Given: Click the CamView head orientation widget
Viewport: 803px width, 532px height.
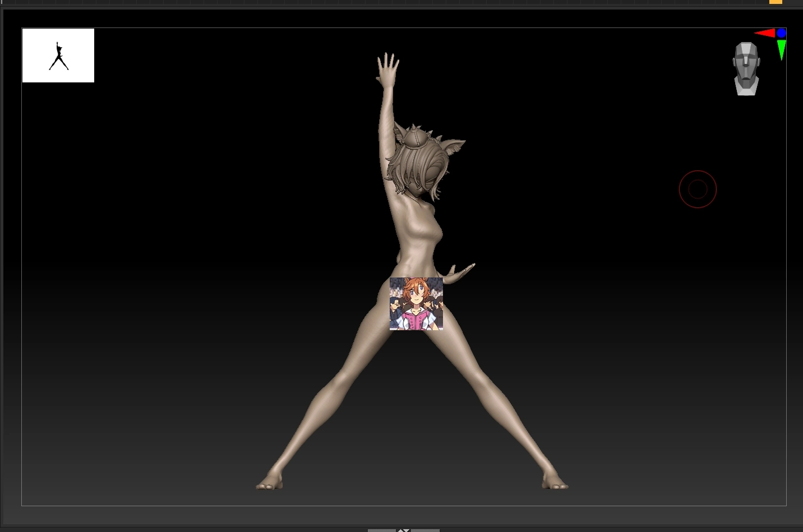Looking at the screenshot, I should tap(746, 69).
